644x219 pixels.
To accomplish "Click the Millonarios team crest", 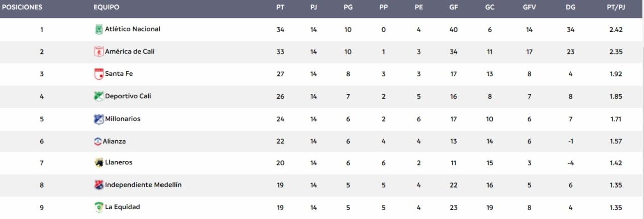I will coord(99,119).
